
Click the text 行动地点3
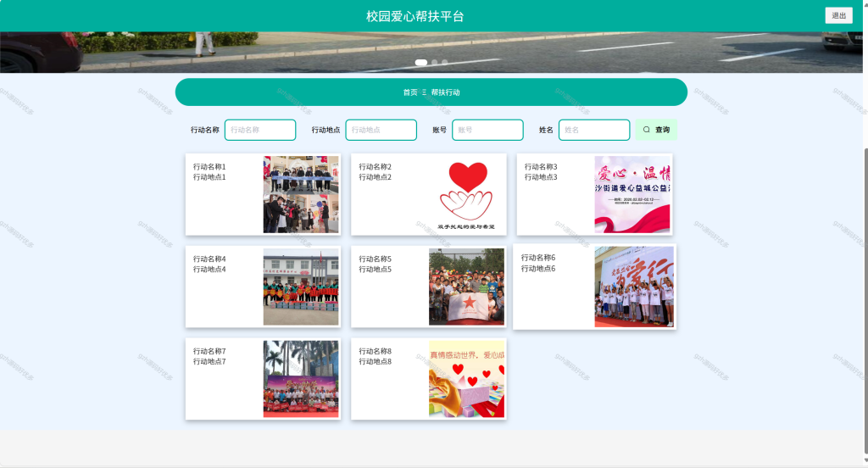541,177
